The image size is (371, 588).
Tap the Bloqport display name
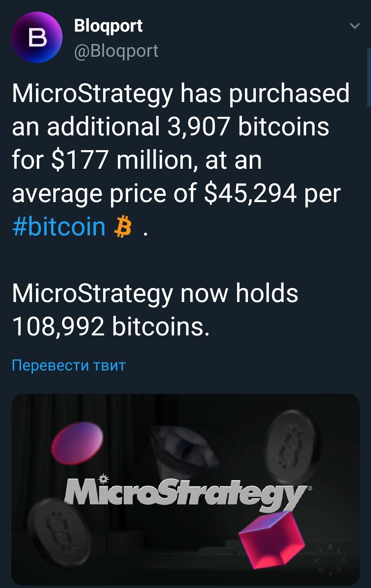click(108, 26)
